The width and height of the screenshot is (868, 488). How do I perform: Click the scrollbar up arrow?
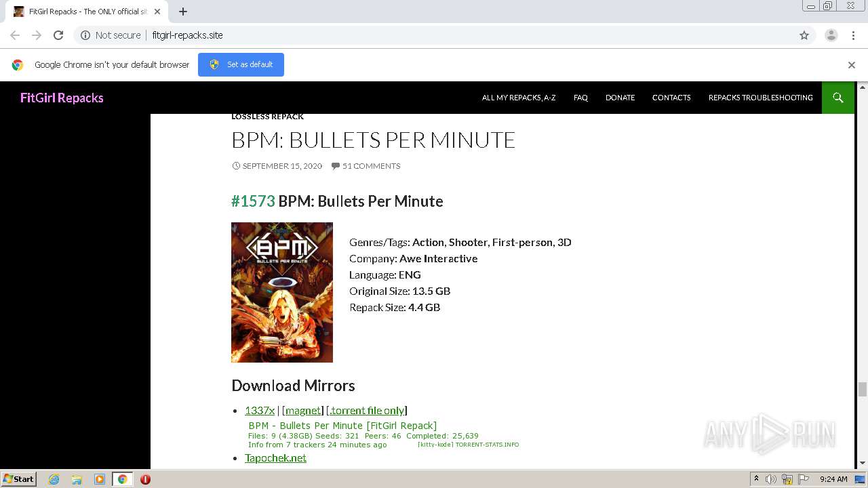tap(863, 87)
